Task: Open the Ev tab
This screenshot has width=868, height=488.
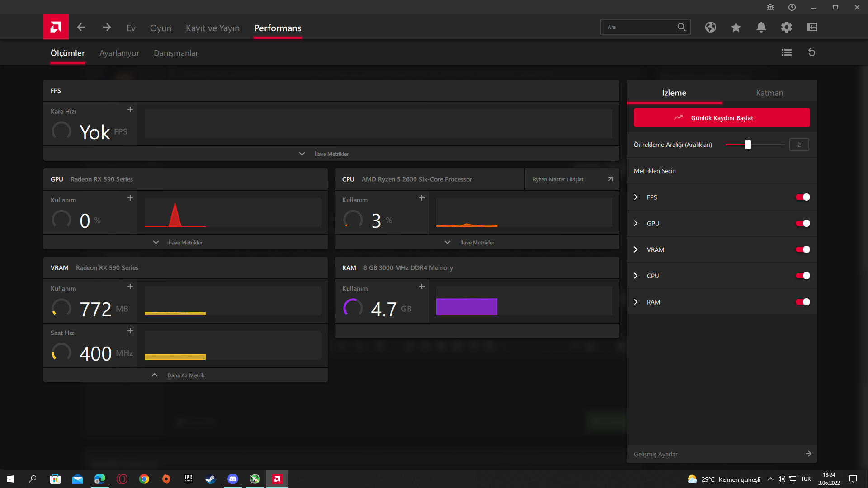Action: (x=131, y=28)
